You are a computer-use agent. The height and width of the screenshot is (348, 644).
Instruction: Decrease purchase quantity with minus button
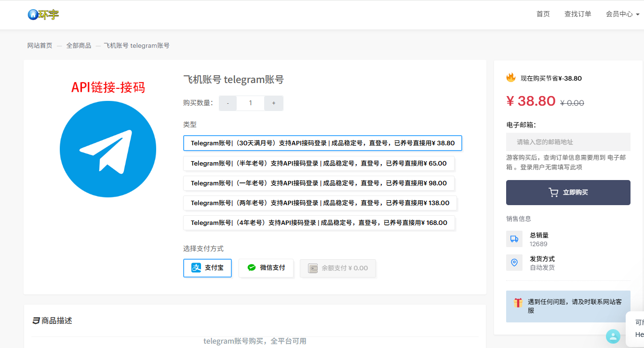(x=228, y=103)
